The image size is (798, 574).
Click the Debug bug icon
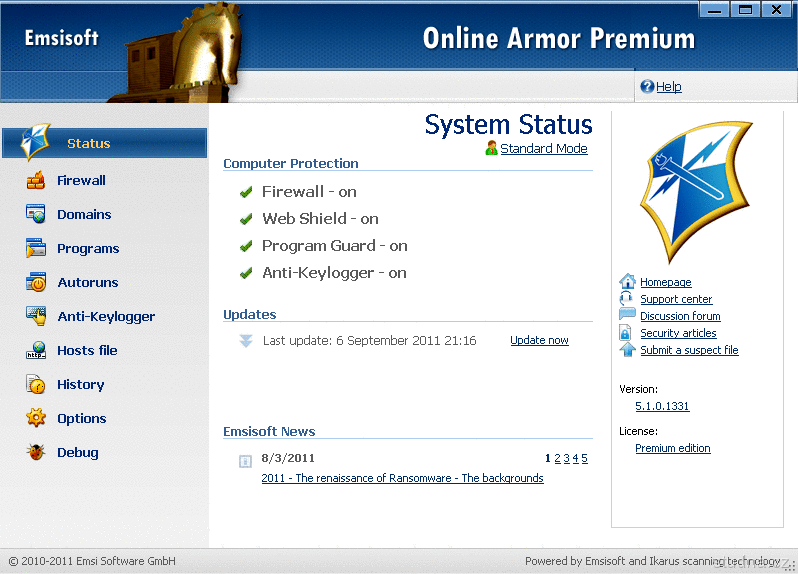(36, 453)
